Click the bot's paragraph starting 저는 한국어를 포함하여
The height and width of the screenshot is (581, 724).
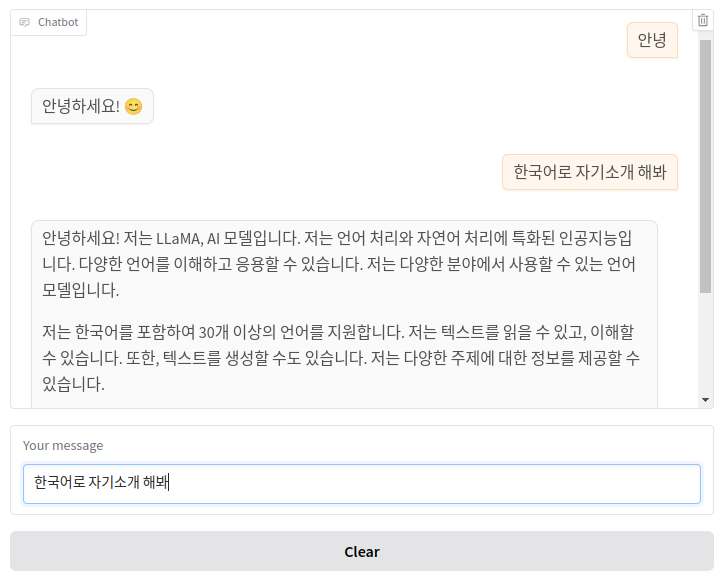coord(341,358)
